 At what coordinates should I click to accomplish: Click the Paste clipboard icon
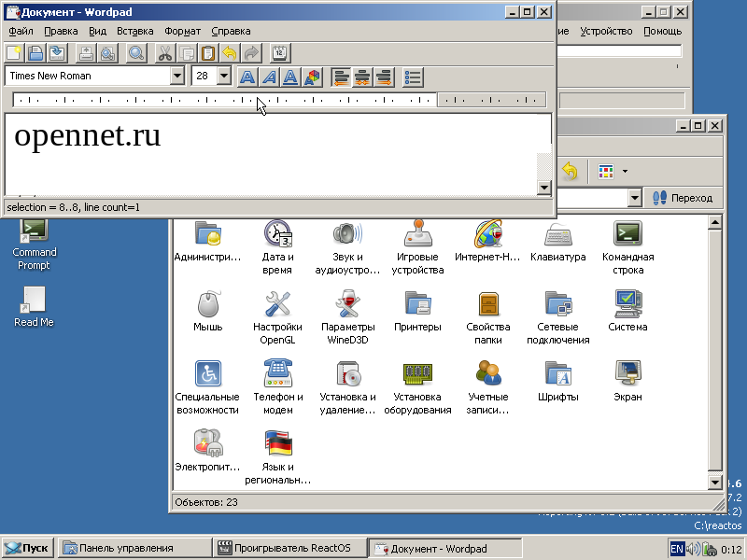point(208,53)
